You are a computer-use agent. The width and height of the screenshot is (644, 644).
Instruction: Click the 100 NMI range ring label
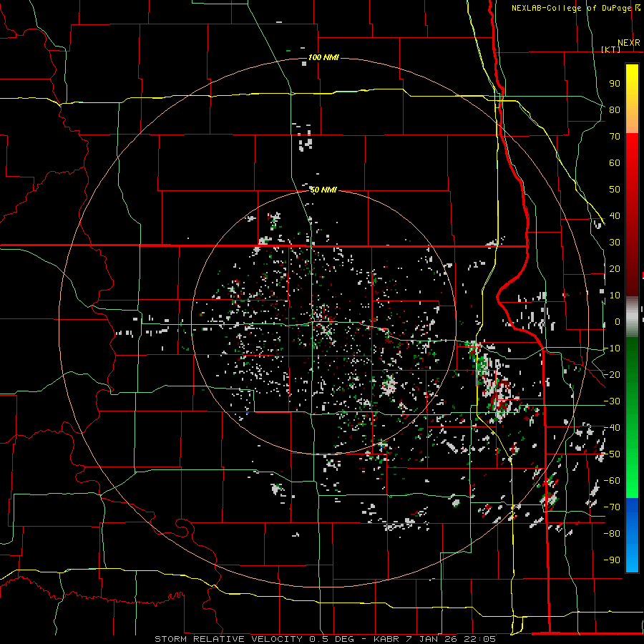click(x=323, y=57)
